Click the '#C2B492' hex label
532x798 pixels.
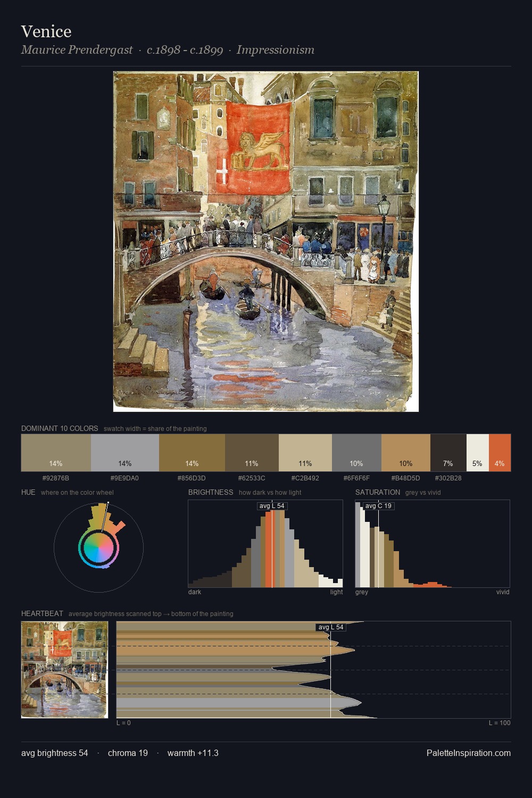(305, 478)
